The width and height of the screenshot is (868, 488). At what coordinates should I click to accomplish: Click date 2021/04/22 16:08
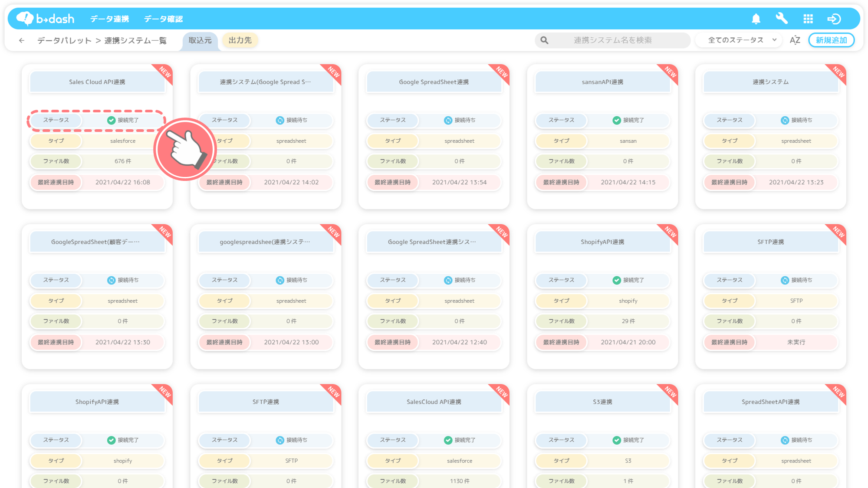[123, 182]
